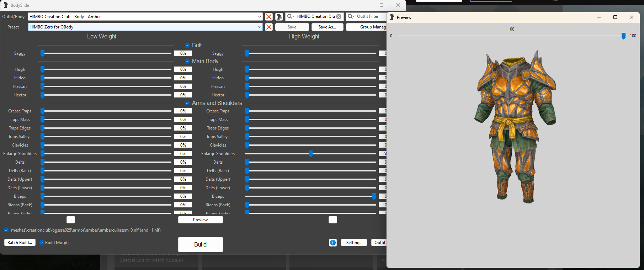Open Outfit Filter search options magnifier
This screenshot has height=270, width=644.
pyautogui.click(x=351, y=16)
